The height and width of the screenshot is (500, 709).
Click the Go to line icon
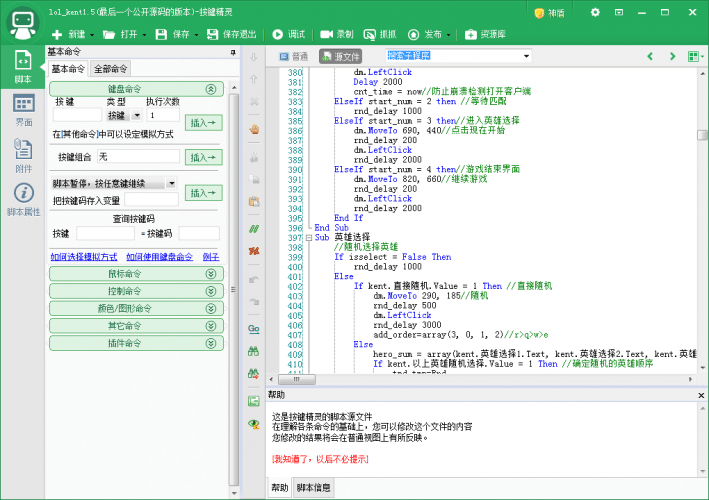(254, 329)
